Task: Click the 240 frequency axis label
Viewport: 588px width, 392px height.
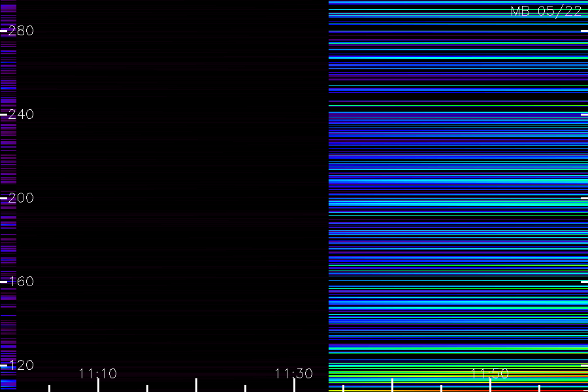Action: pos(21,114)
